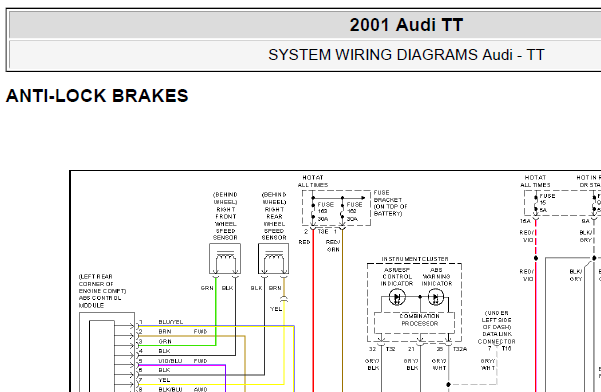
Task: Click the 'RED/GRN' wire label below fuse 162
Action: [333, 246]
